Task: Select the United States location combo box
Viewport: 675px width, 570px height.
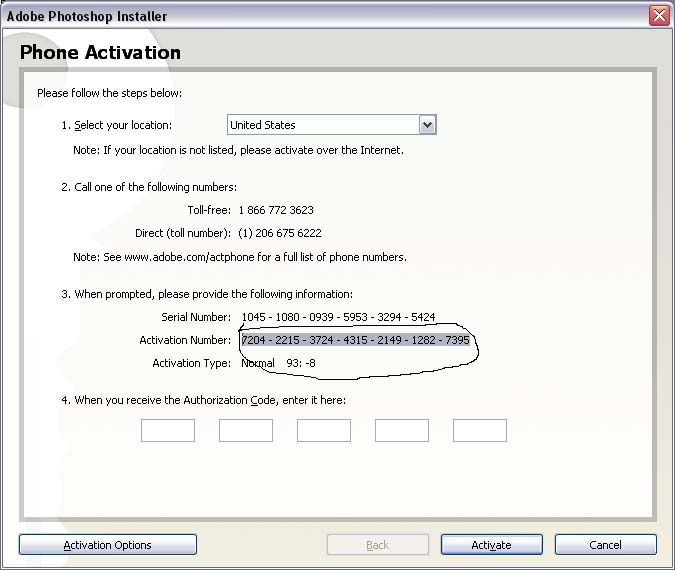Action: pos(331,125)
